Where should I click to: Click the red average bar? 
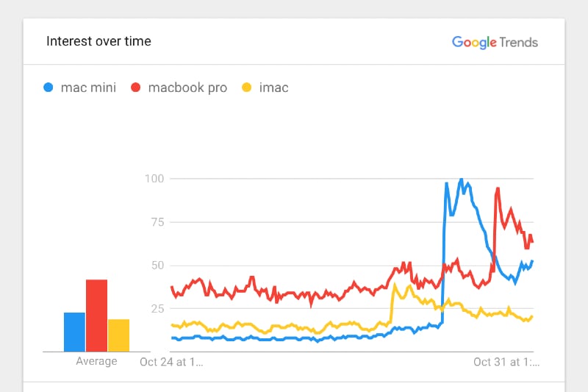pyautogui.click(x=96, y=316)
